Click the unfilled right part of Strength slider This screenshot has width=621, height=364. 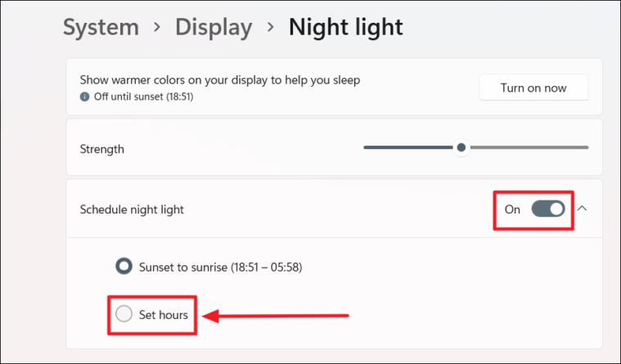(529, 147)
